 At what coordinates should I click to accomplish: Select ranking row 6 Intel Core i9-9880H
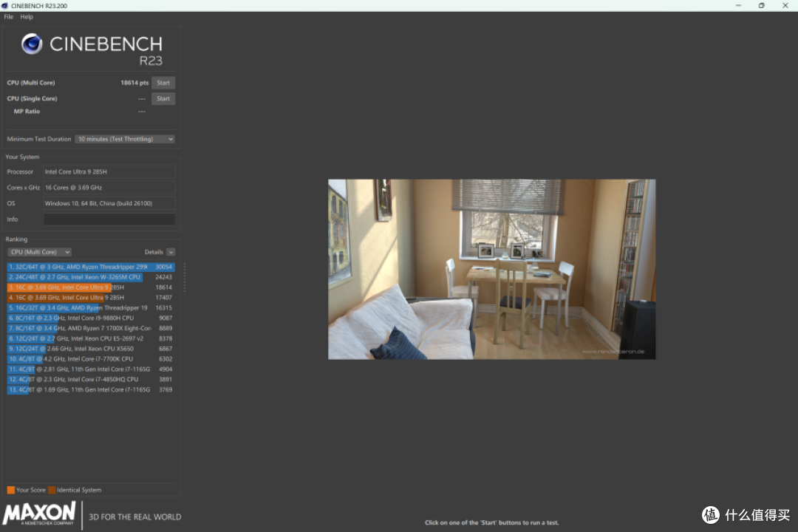point(91,318)
